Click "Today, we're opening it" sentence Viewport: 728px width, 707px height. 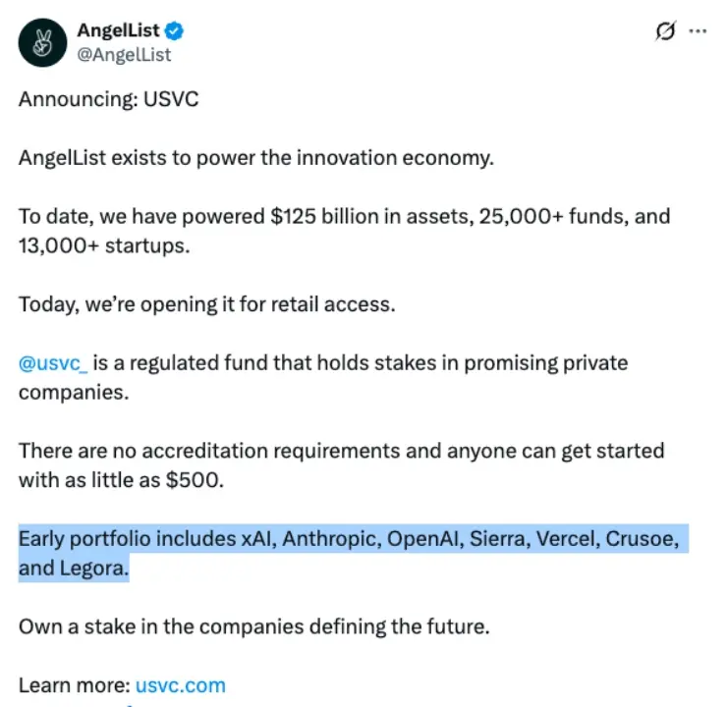(206, 304)
